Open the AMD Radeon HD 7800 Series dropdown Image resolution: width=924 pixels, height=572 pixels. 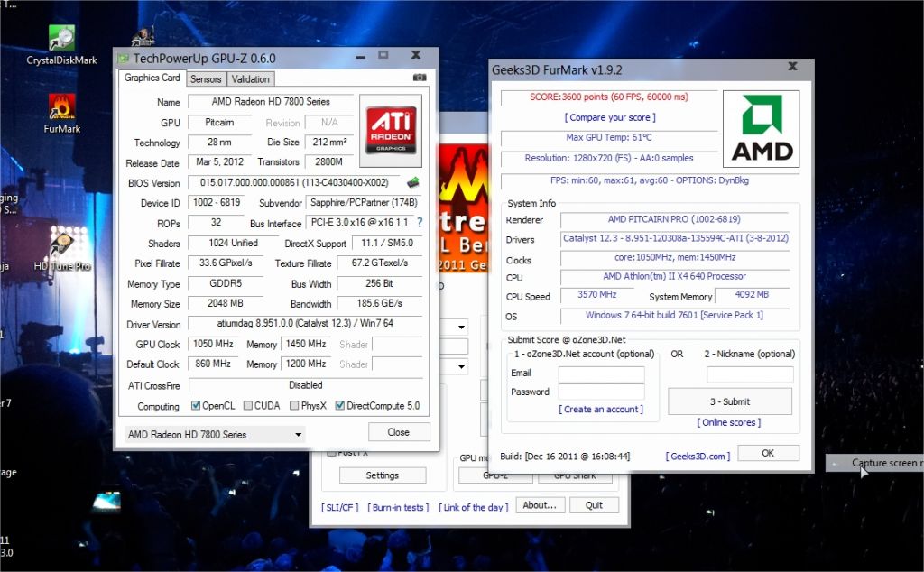click(x=215, y=434)
